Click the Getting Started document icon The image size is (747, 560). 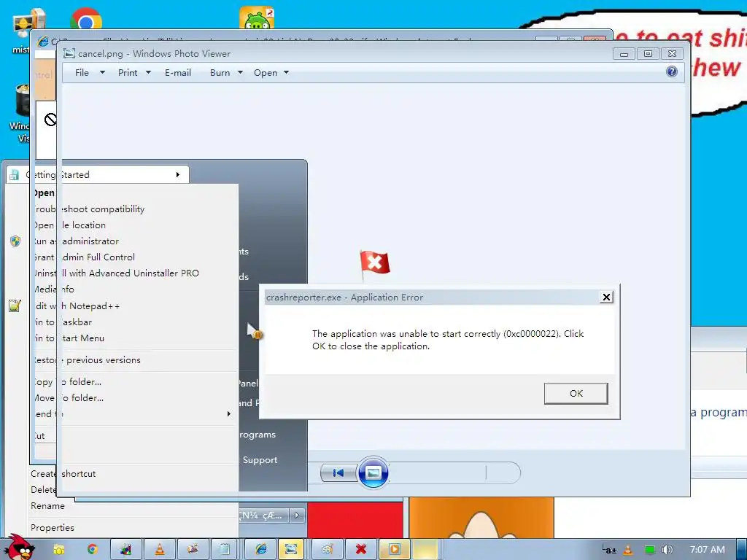click(14, 175)
